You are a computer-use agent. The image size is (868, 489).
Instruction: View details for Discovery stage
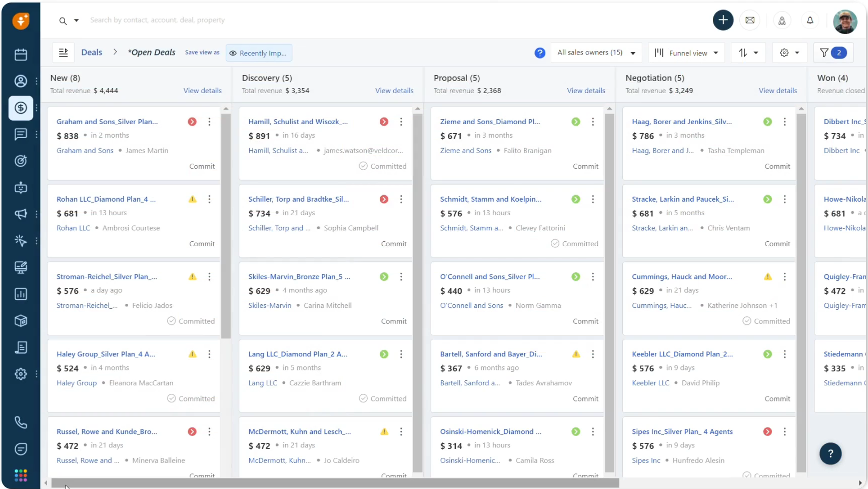coord(394,91)
